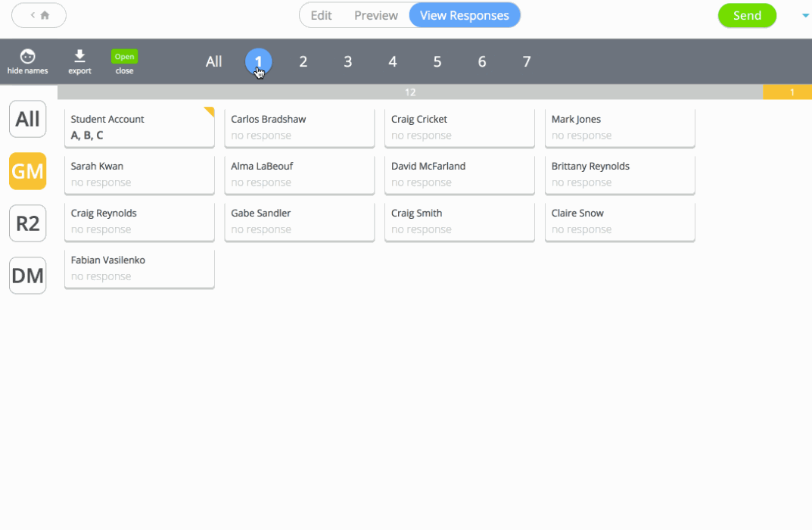Image resolution: width=812 pixels, height=530 pixels.
Task: Select question 7
Action: (x=527, y=61)
